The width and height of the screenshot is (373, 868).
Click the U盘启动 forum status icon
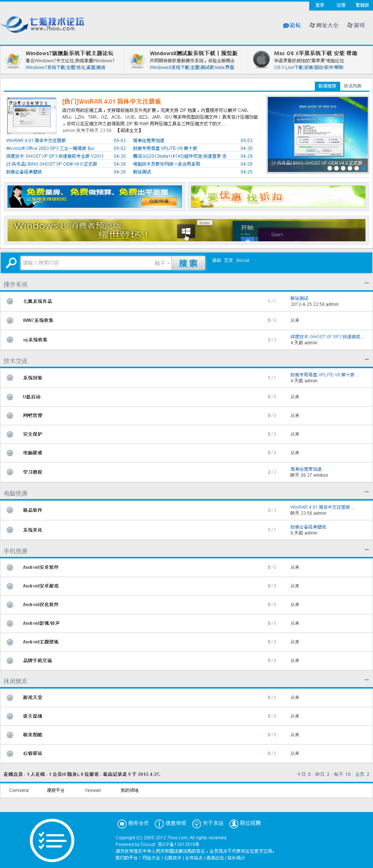point(10,397)
